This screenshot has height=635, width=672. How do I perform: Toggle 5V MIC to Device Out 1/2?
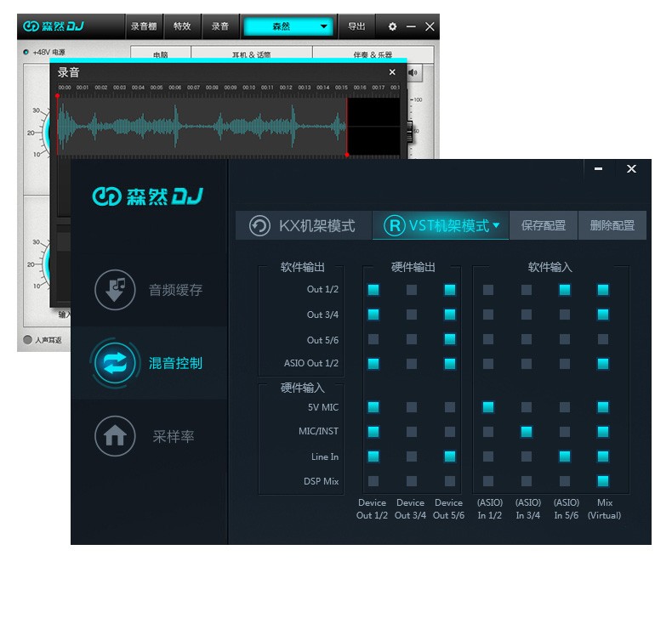pyautogui.click(x=373, y=407)
